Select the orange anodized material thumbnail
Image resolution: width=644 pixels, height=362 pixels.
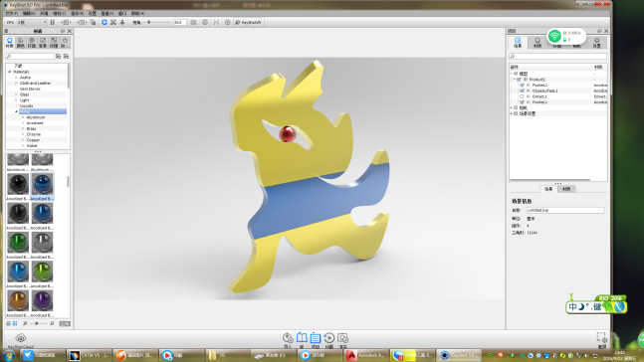point(18,301)
